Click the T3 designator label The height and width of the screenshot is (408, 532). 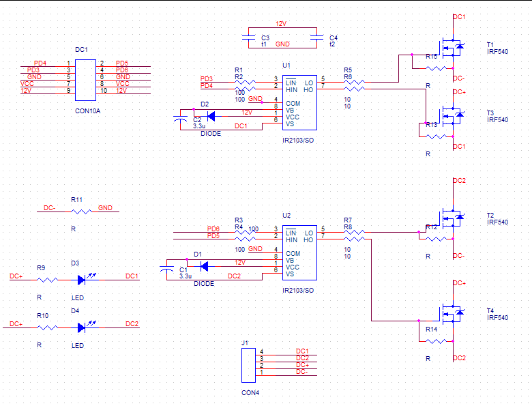pos(490,113)
